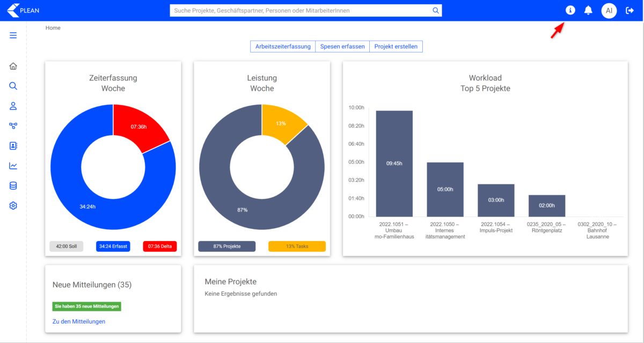The width and height of the screenshot is (644, 343).
Task: Open settings gear in sidebar
Action: point(13,206)
